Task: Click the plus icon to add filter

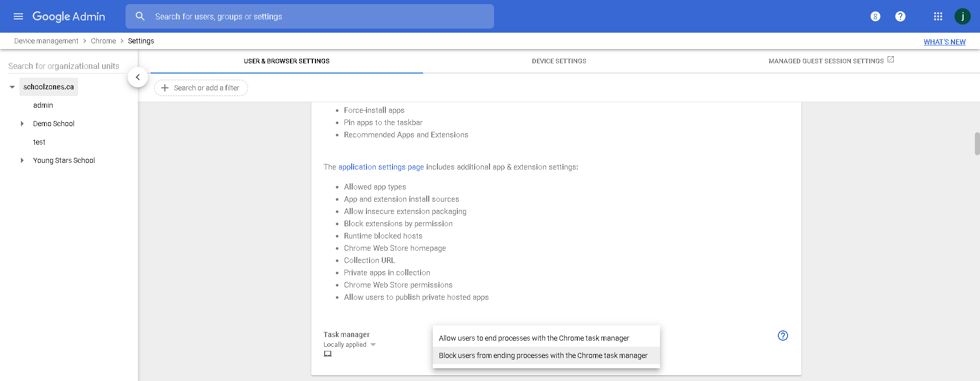Action: (x=165, y=88)
